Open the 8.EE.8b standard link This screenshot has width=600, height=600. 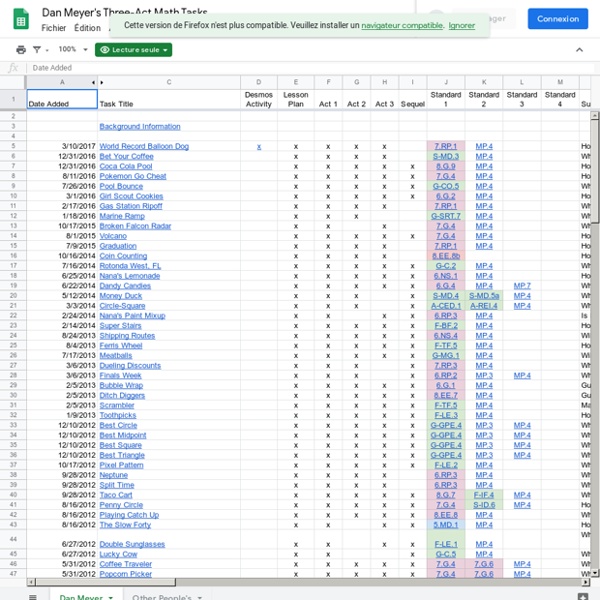pyautogui.click(x=445, y=256)
